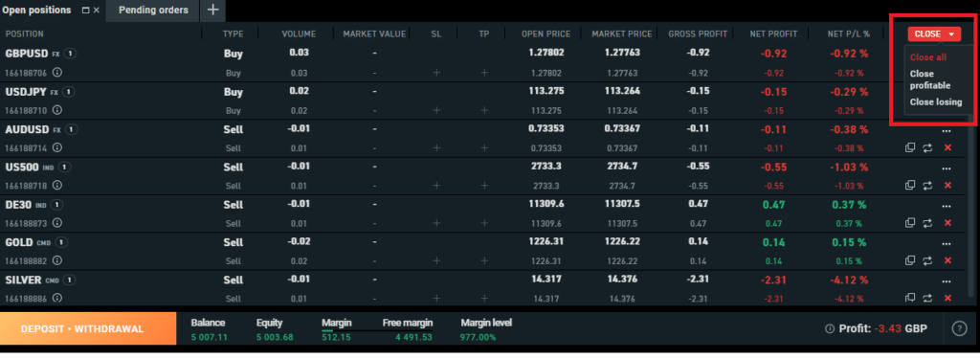Screen dimensions: 980x359
Task: Reverse the US500 position with arrows icon
Action: click(927, 185)
